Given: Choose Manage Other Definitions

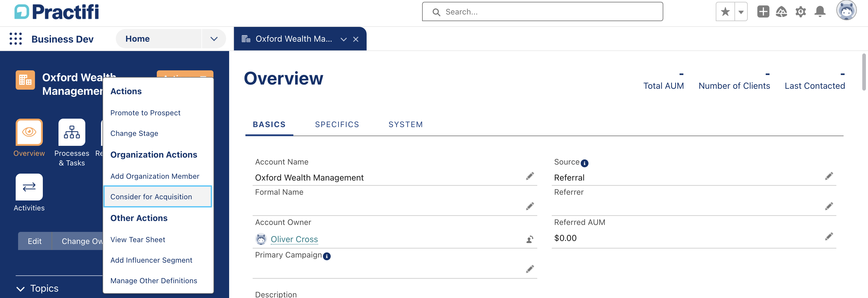Looking at the screenshot, I should tap(154, 281).
